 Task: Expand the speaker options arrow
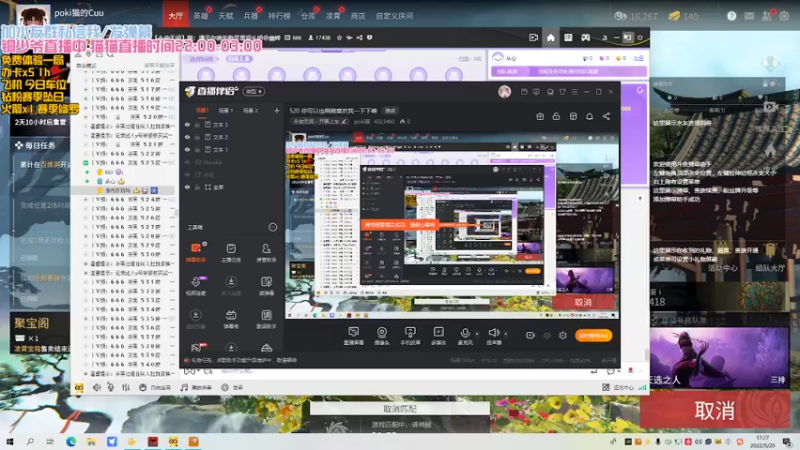coord(506,334)
